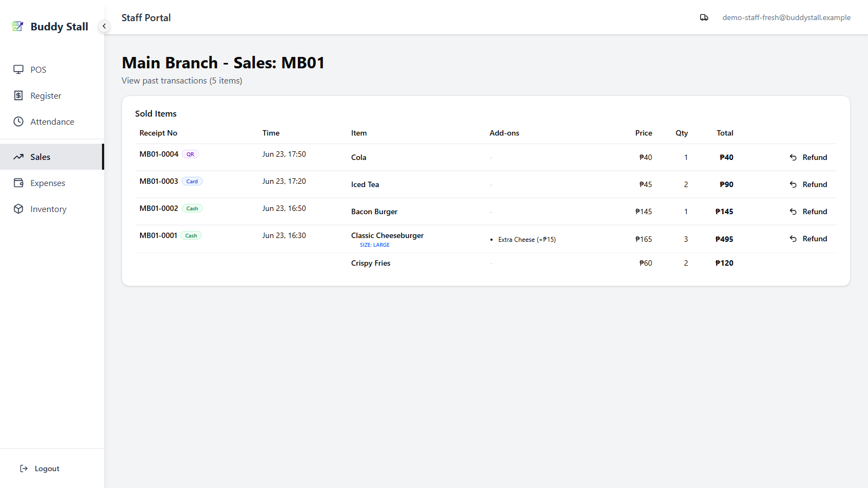The height and width of the screenshot is (488, 868).
Task: Select receipt number MB01-0001
Action: [x=158, y=235]
